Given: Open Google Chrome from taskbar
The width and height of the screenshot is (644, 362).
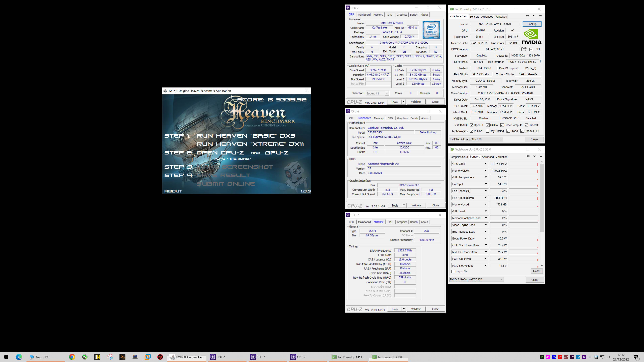Looking at the screenshot, I should [x=72, y=357].
